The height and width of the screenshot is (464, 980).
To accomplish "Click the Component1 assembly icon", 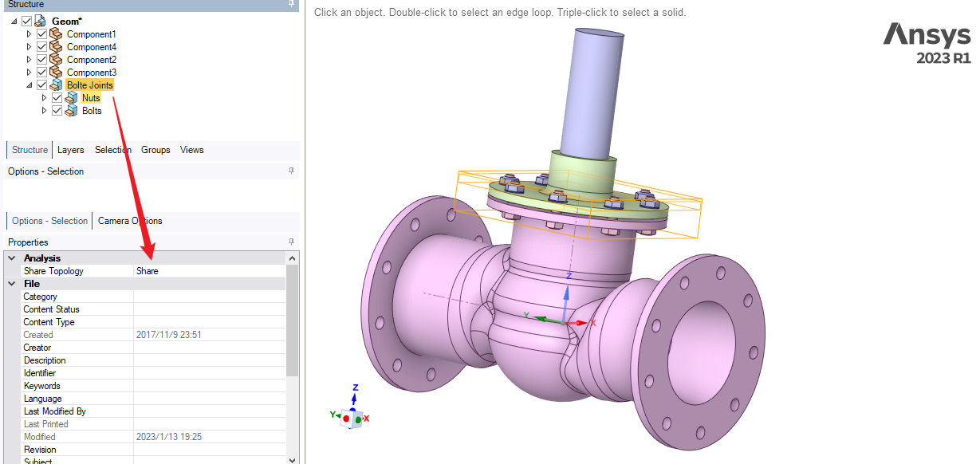I will tap(56, 34).
